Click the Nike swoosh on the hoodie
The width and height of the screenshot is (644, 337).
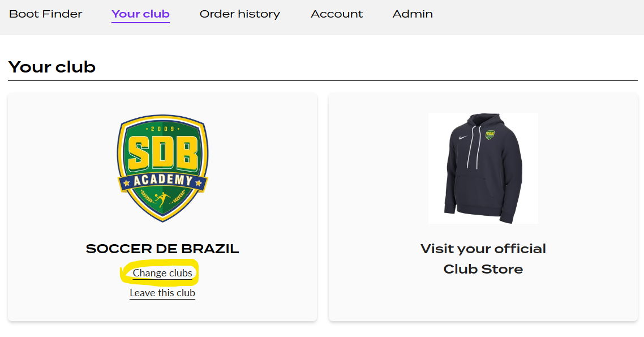coord(462,136)
